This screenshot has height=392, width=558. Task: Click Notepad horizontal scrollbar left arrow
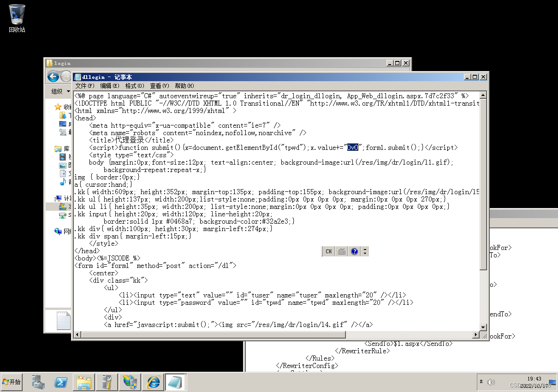(x=78, y=334)
